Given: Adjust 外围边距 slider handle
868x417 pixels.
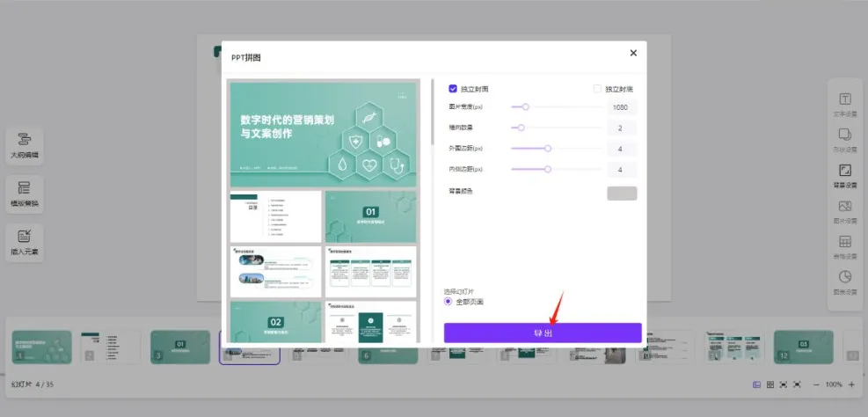Looking at the screenshot, I should [548, 149].
